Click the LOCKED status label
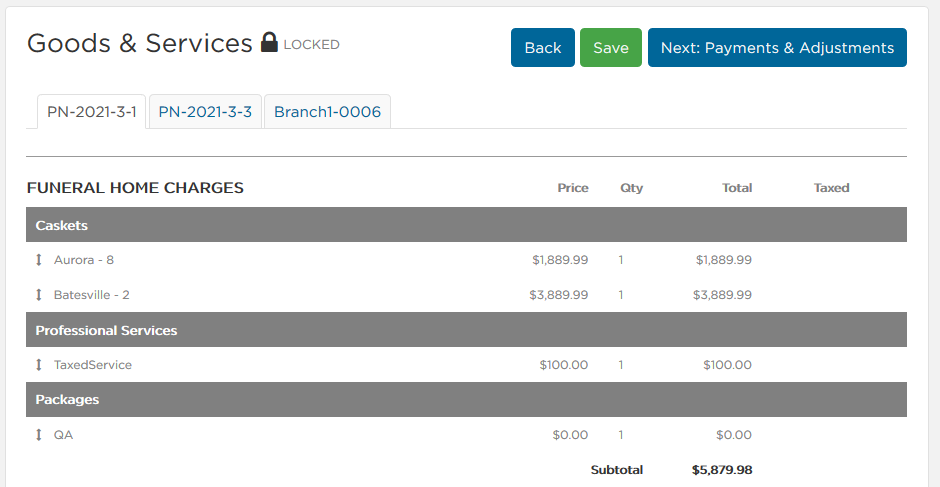The image size is (940, 487). coord(311,44)
